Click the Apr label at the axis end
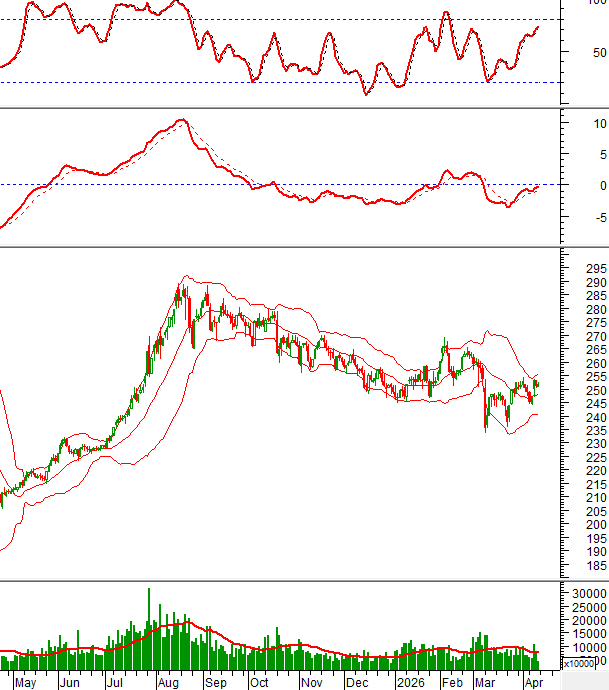The width and height of the screenshot is (609, 690). click(x=535, y=683)
